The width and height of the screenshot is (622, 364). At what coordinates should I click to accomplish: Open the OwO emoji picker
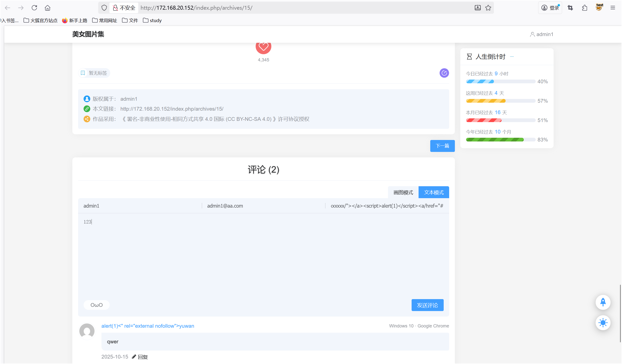pyautogui.click(x=96, y=305)
